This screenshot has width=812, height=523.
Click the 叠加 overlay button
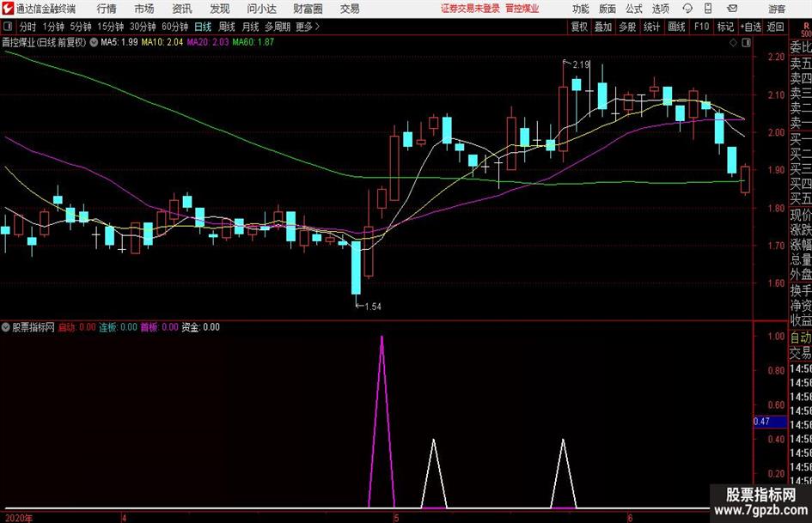coord(603,27)
